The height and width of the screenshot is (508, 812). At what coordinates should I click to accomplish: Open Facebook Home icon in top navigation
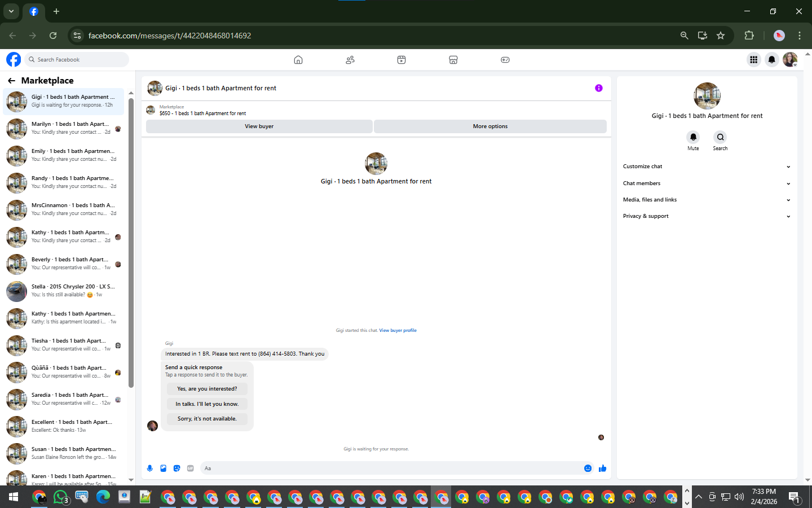(298, 60)
